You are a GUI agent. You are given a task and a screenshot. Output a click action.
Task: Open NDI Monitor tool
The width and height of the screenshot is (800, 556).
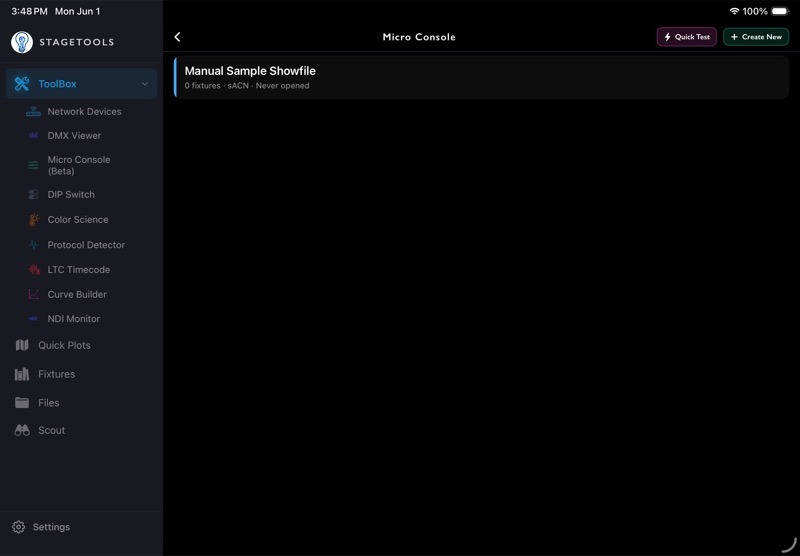click(73, 319)
